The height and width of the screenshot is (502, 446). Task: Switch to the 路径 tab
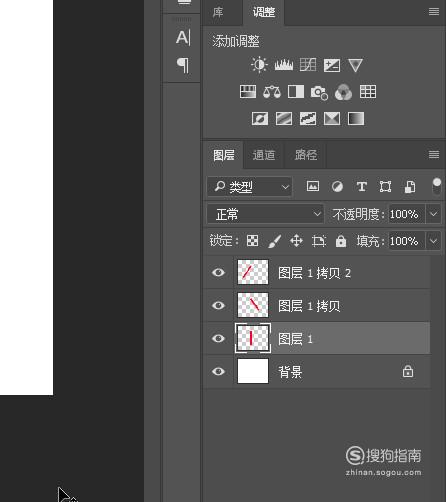[x=306, y=155]
